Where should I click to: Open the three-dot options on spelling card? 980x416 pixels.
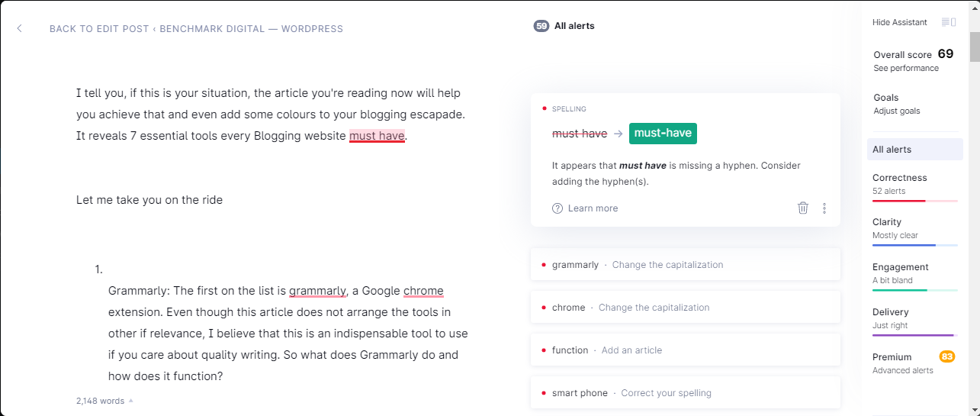[824, 208]
